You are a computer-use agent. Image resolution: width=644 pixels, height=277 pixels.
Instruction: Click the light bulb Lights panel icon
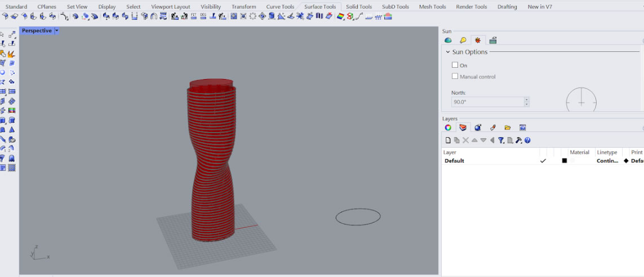point(463,40)
